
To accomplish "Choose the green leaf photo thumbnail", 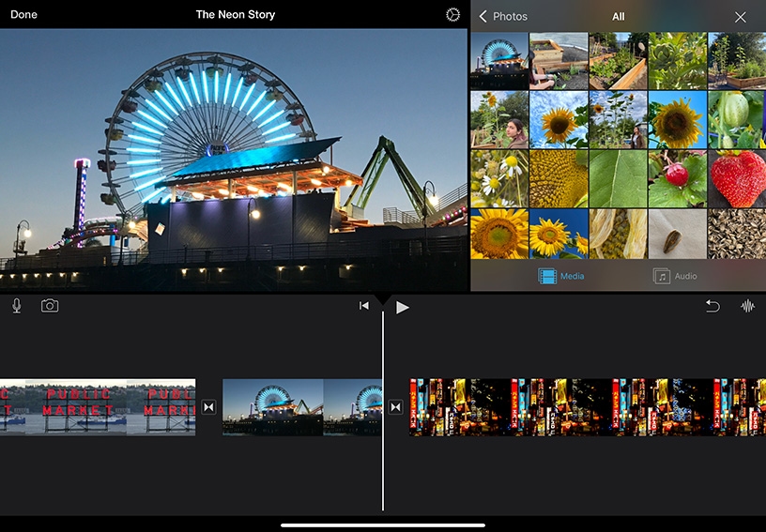I will pos(618,178).
